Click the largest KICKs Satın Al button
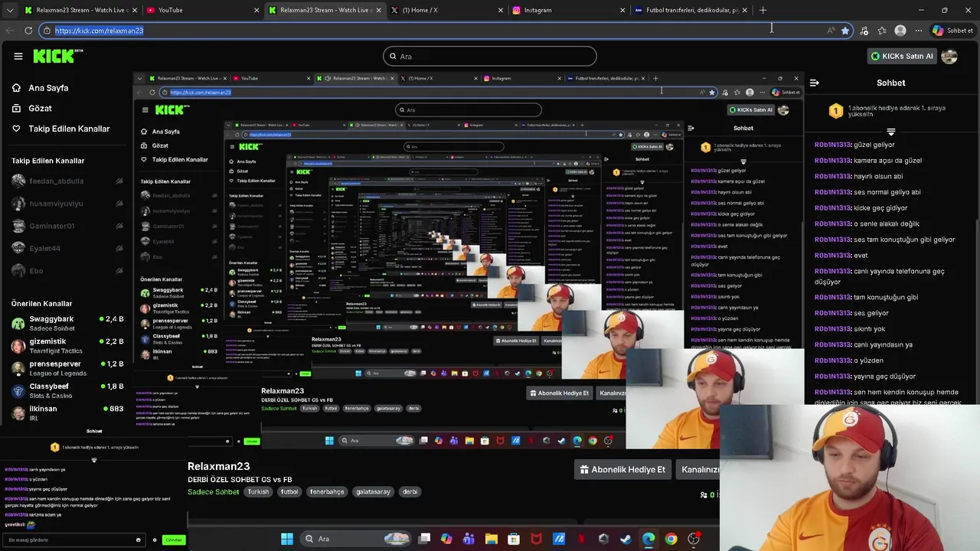Viewport: 980px width, 551px height. point(903,56)
